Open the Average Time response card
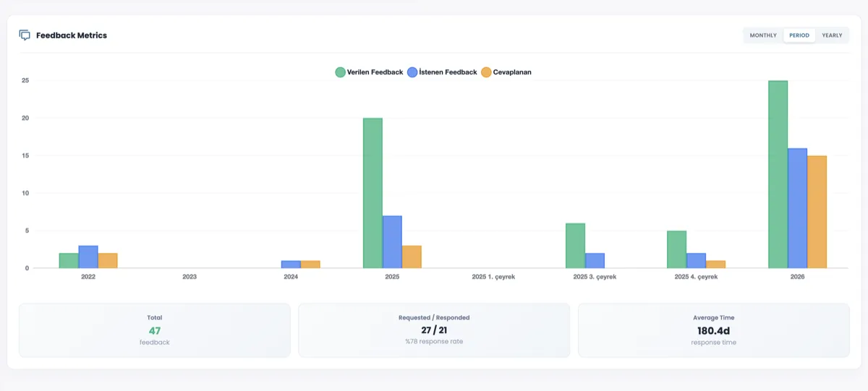Image resolution: width=868 pixels, height=391 pixels. point(713,330)
